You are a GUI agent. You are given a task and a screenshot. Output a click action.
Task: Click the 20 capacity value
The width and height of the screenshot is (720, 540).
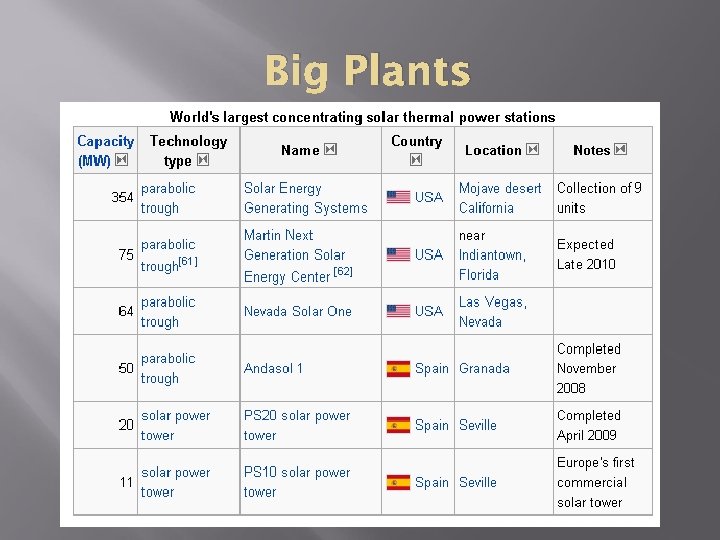coord(126,425)
